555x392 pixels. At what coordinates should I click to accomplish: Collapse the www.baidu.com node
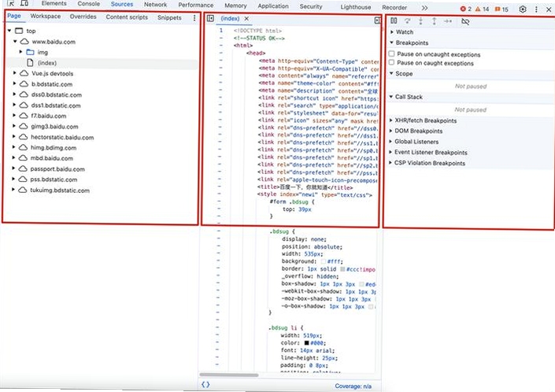click(x=15, y=42)
